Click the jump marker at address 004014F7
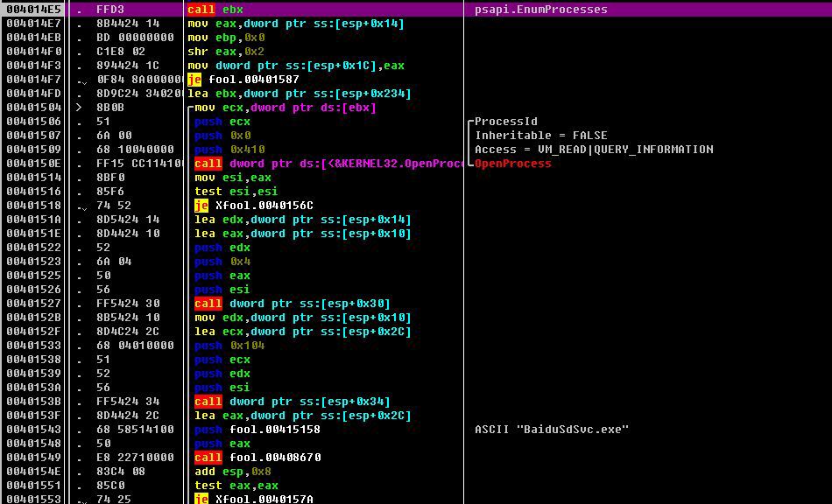 coord(81,80)
